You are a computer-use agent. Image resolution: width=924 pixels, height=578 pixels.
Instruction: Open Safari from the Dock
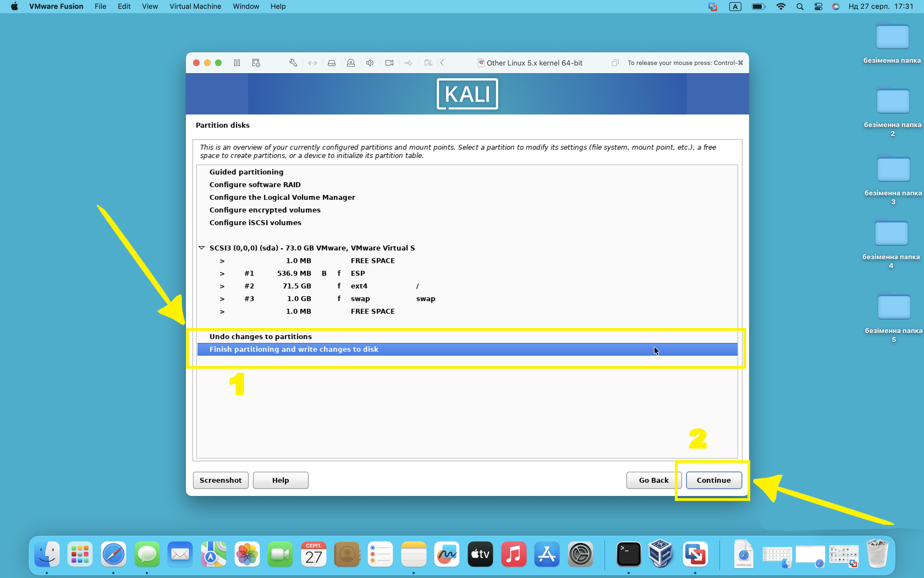113,554
